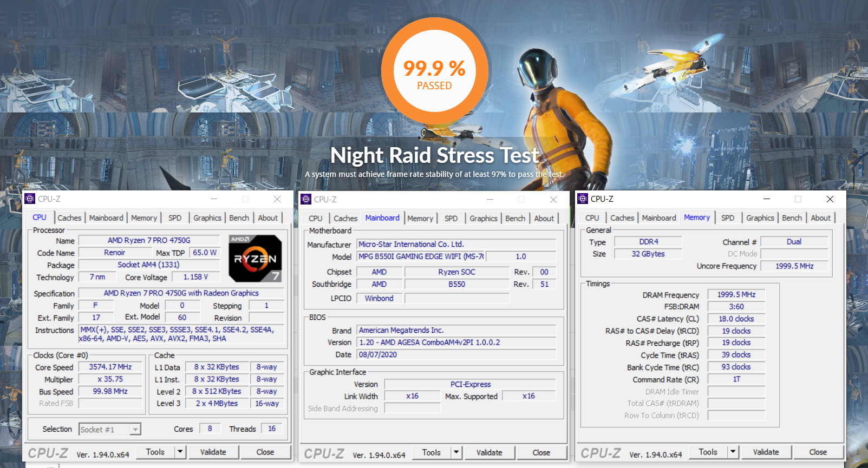This screenshot has height=468, width=868.
Task: Click CAS# Latency value 18.0 clocks
Action: click(736, 319)
